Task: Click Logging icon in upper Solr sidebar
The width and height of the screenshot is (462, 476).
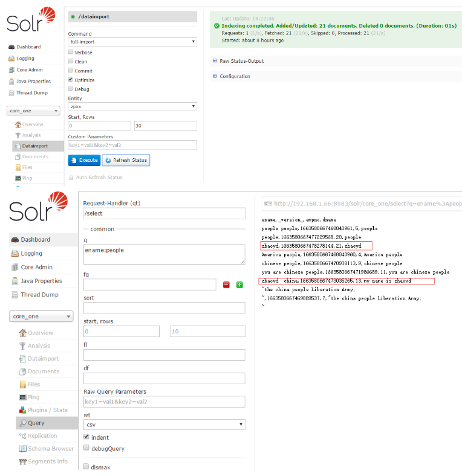Action: 11,59
